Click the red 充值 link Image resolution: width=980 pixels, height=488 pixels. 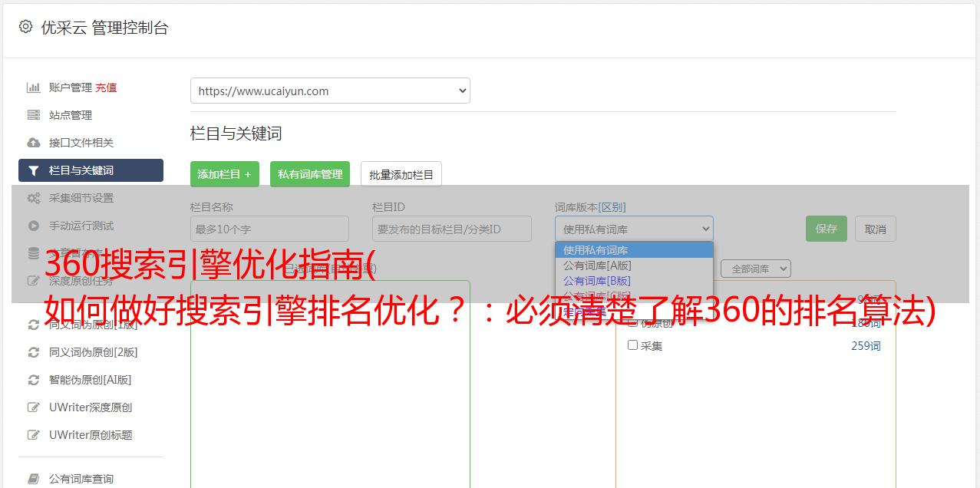(x=106, y=87)
